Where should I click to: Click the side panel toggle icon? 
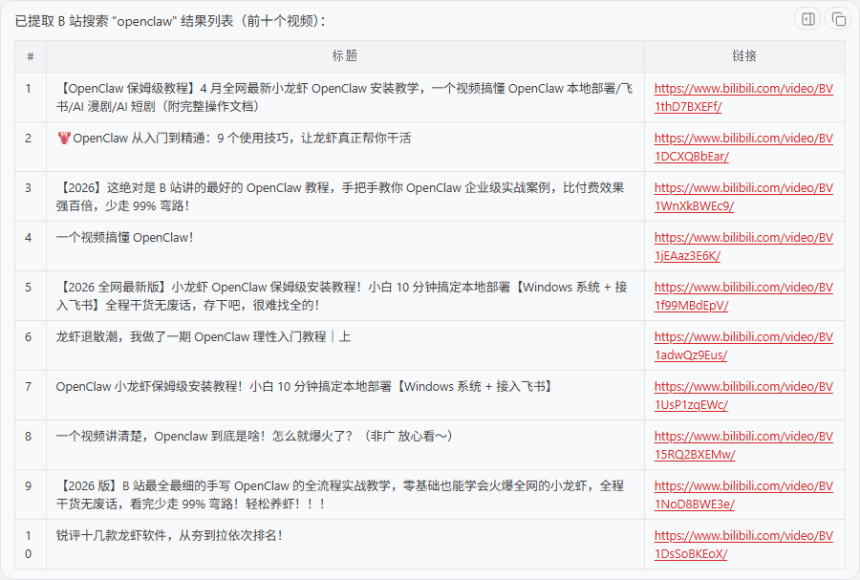coord(808,20)
